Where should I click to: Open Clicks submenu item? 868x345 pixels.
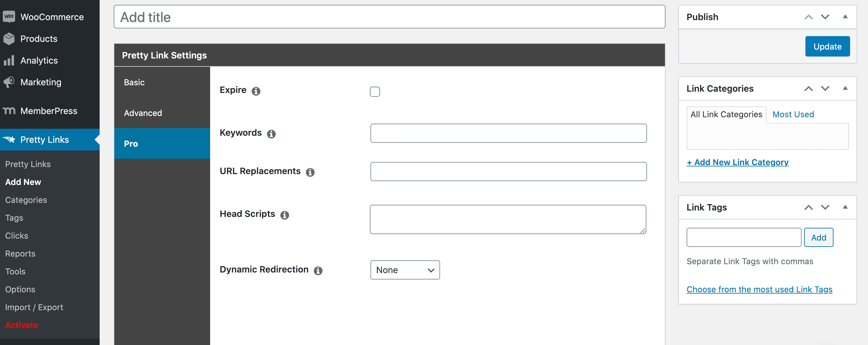pyautogui.click(x=17, y=235)
